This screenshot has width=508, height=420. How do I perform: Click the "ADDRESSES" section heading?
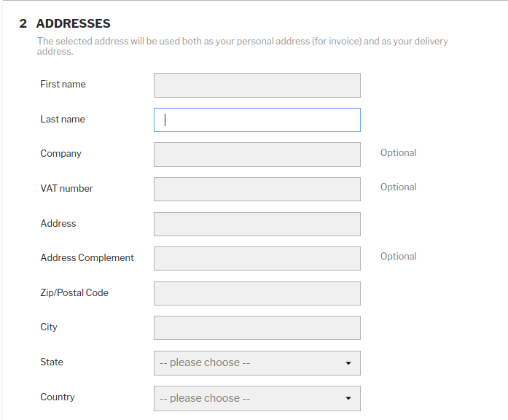point(73,24)
